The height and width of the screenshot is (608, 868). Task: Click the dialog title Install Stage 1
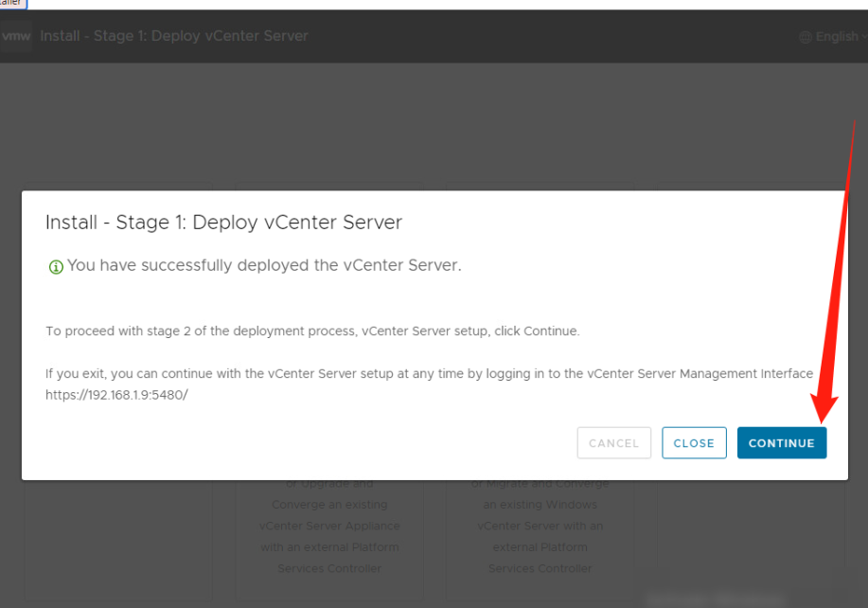tap(223, 223)
